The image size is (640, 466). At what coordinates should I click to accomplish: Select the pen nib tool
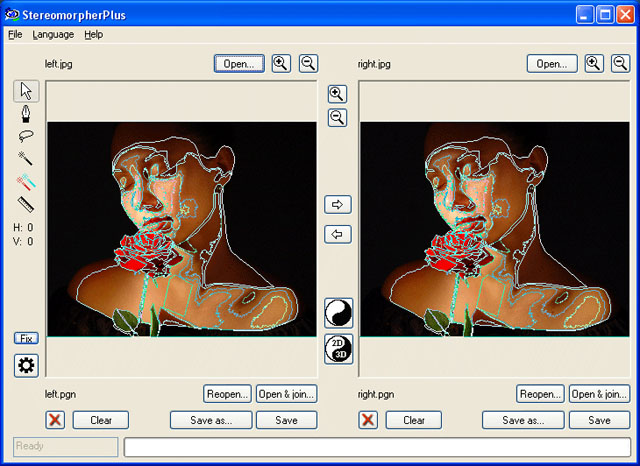26,115
